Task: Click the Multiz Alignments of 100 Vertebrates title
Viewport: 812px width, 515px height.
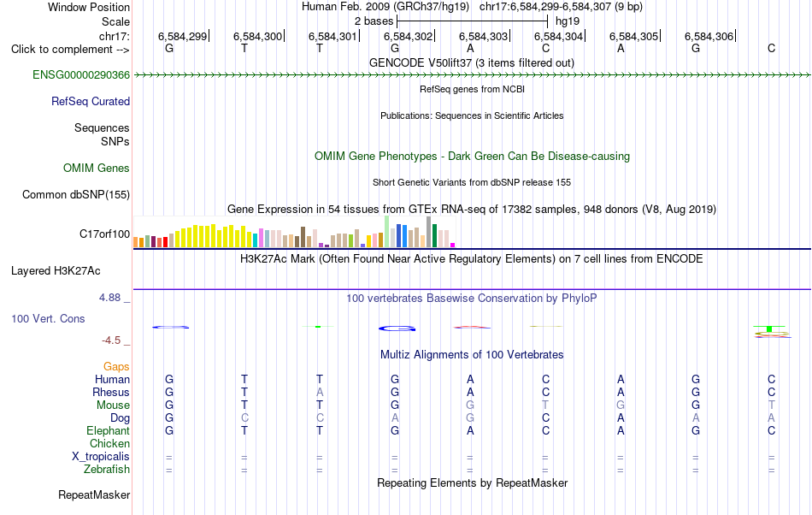Action: (472, 355)
